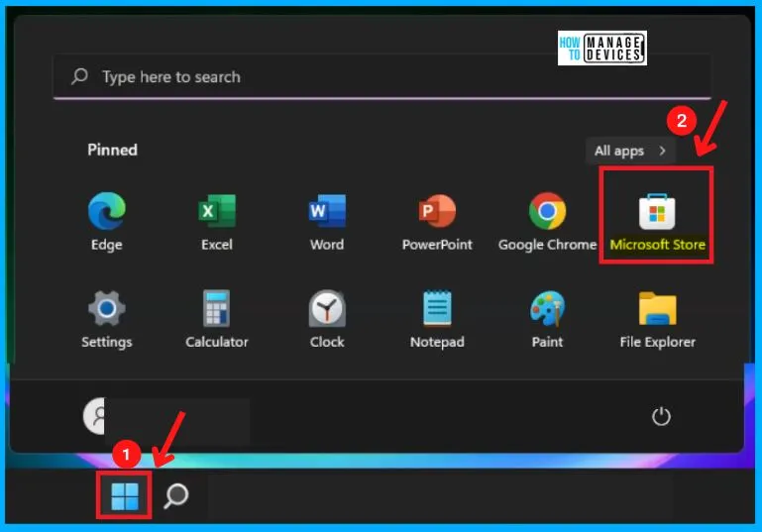
Task: Launch PowerPoint pinned app
Action: coord(437,221)
